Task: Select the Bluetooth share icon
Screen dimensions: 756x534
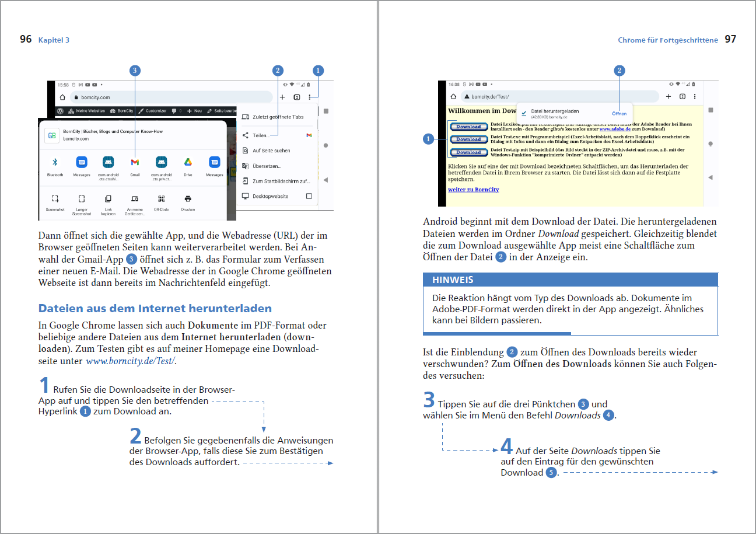Action: click(55, 162)
